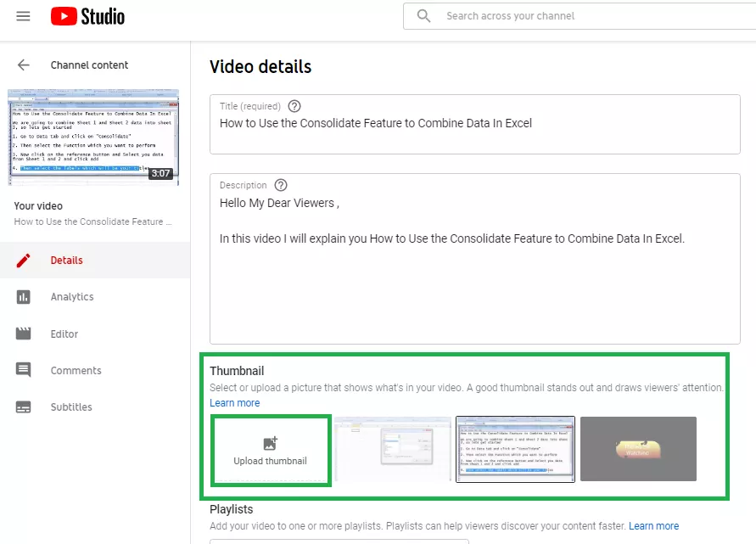Click the Editor clapperboard icon
Image resolution: width=756 pixels, height=544 pixels.
click(23, 334)
